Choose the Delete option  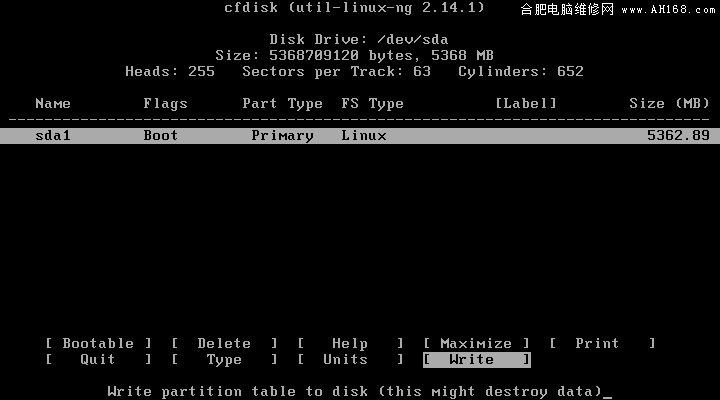[224, 344]
